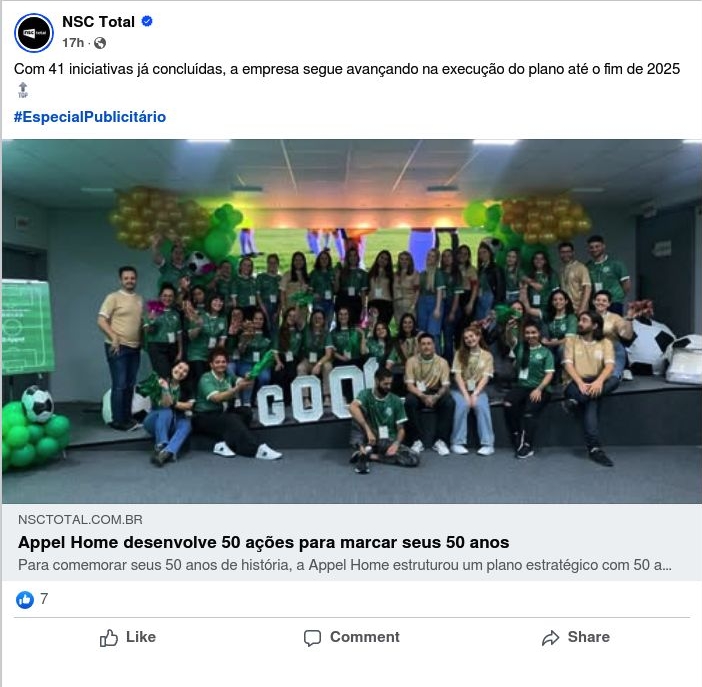The image size is (702, 687).
Task: Click the blue verified badge
Action: click(147, 21)
